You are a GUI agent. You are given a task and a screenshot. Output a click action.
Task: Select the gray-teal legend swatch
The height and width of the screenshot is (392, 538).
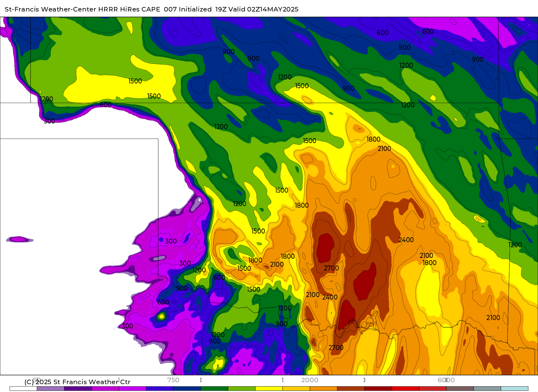pos(487,389)
